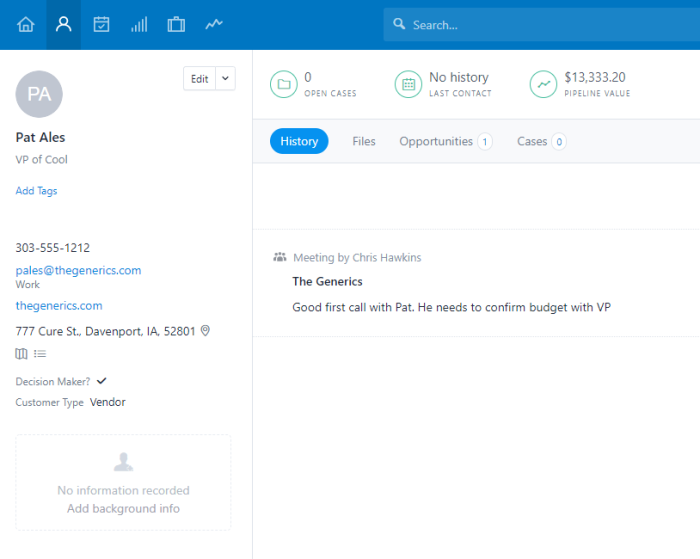700x559 pixels.
Task: Open the Opportunities tab
Action: click(446, 142)
